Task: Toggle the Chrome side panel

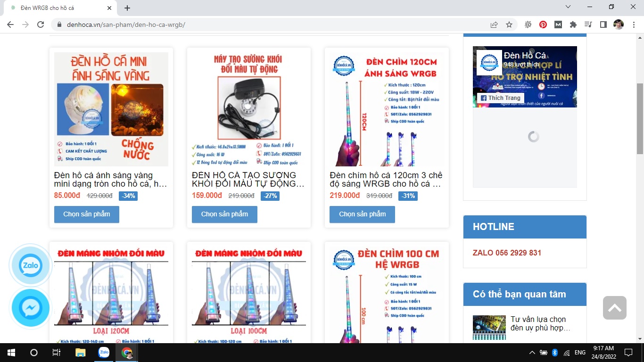Action: [x=603, y=25]
